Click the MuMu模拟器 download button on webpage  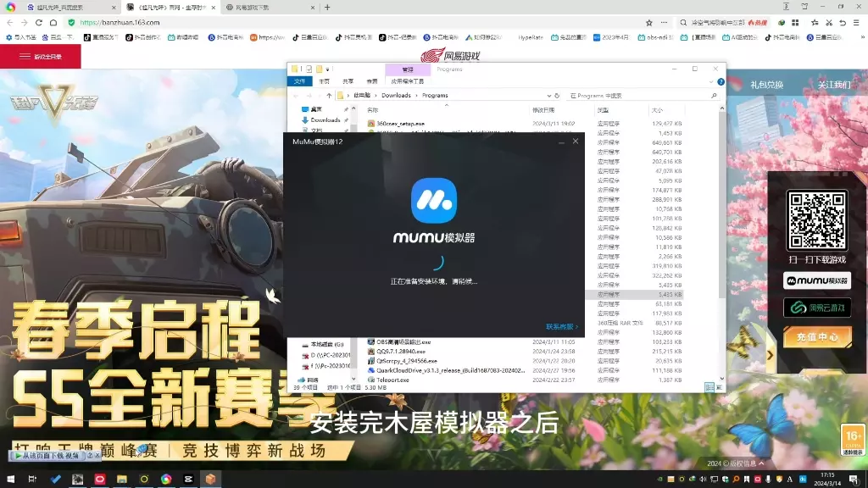click(817, 280)
